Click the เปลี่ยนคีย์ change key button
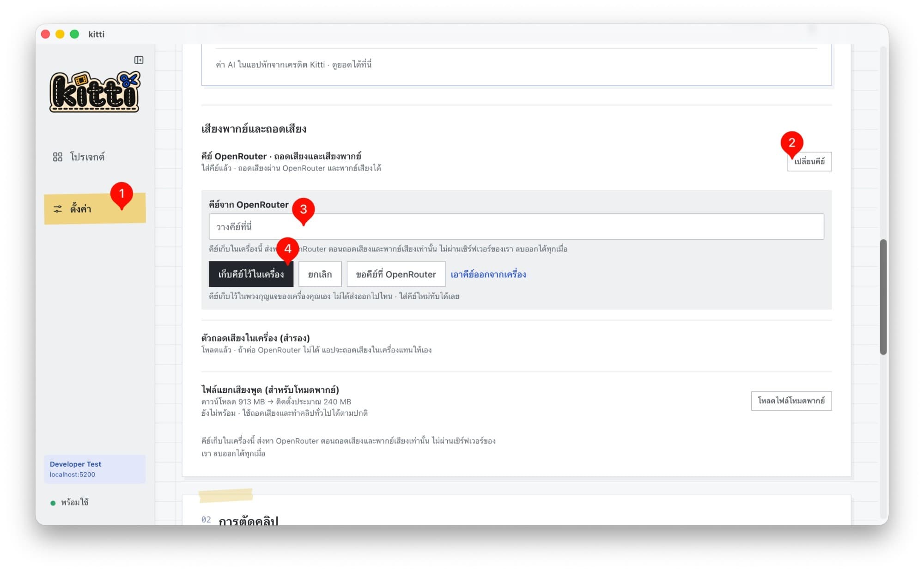 pos(809,162)
